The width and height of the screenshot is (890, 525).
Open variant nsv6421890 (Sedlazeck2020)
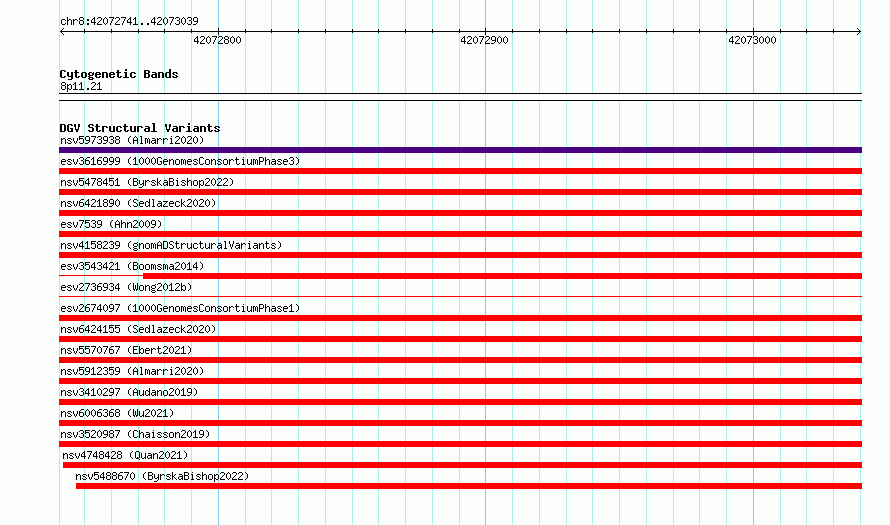click(x=138, y=203)
